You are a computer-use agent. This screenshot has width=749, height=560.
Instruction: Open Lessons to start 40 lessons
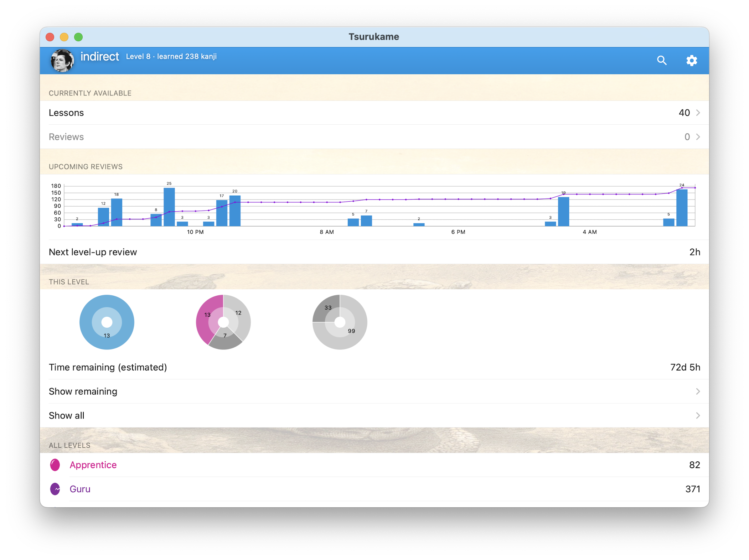point(249,113)
